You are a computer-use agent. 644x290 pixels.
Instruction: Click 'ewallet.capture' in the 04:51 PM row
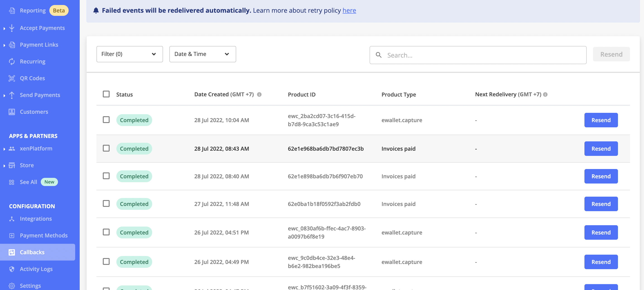tap(402, 232)
